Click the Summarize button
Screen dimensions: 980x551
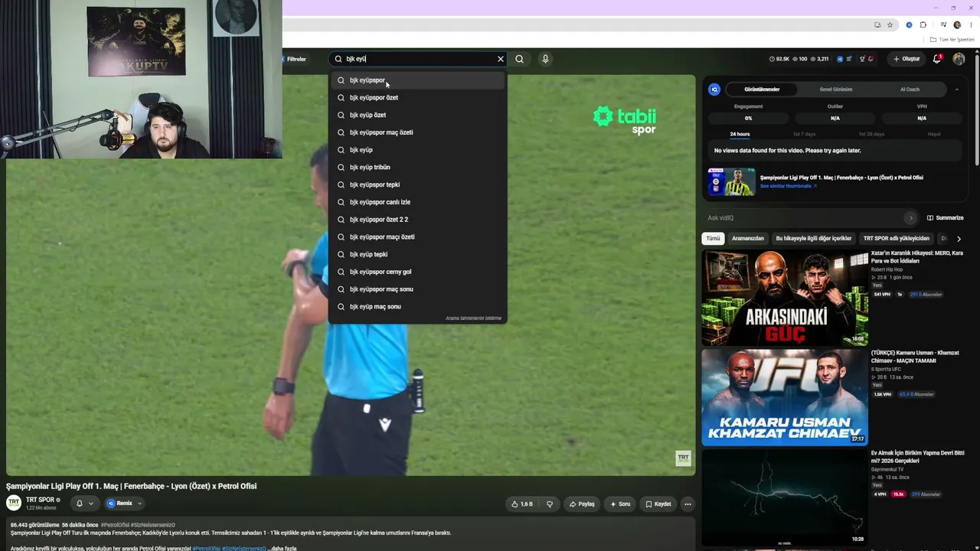946,218
